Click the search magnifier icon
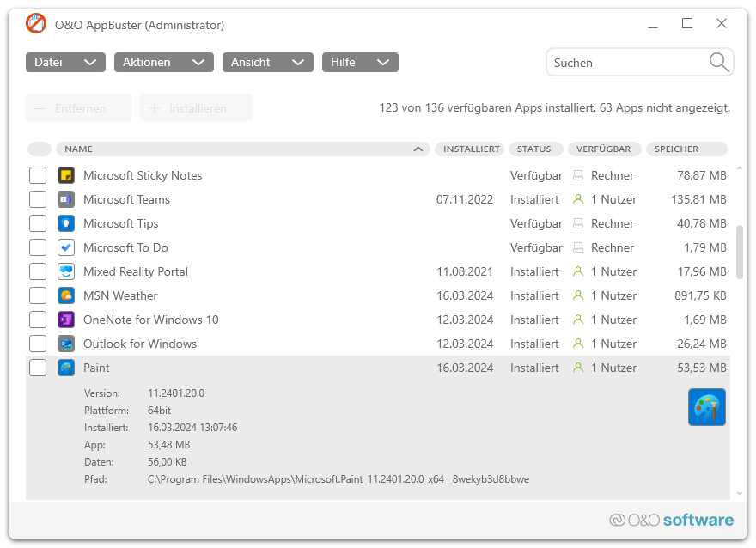Viewport: 756px width, 548px height. point(719,63)
